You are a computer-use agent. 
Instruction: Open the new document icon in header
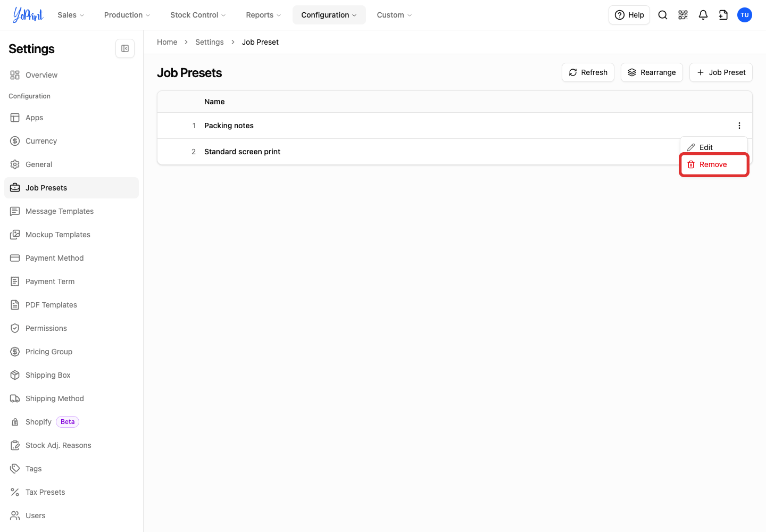(723, 15)
